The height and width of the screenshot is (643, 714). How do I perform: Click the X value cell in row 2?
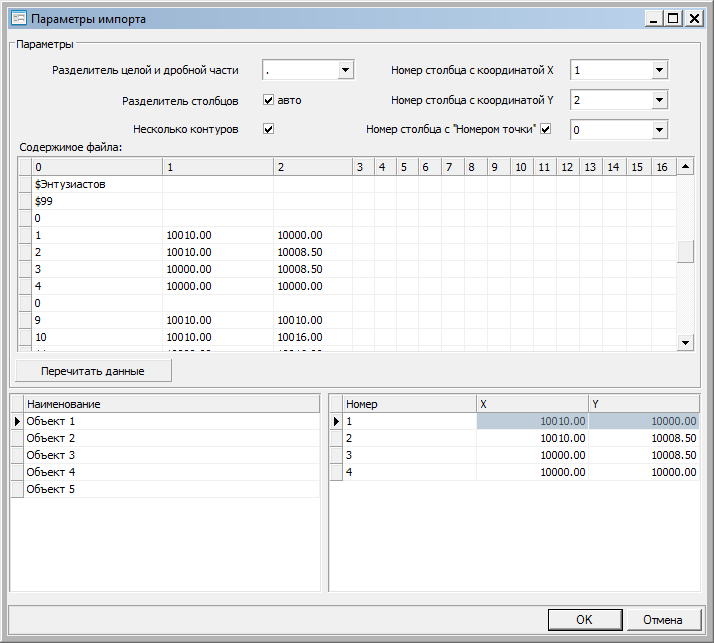(x=531, y=438)
